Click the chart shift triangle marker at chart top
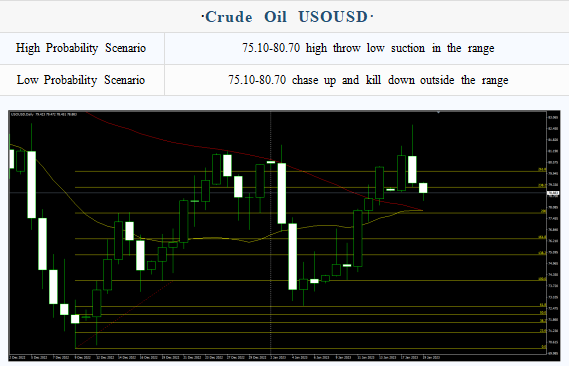Viewport: 569px width, 366px height. [438, 113]
